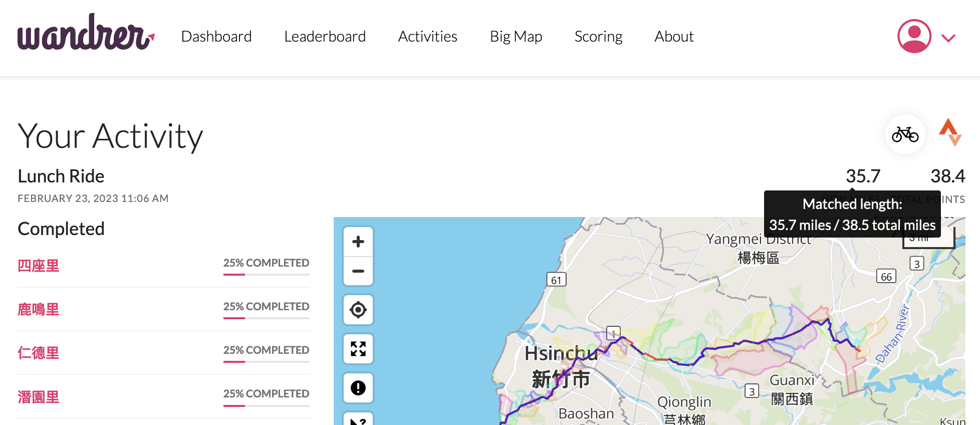The image size is (980, 425).
Task: Click the 仁德里 completion progress bar
Action: point(267,362)
